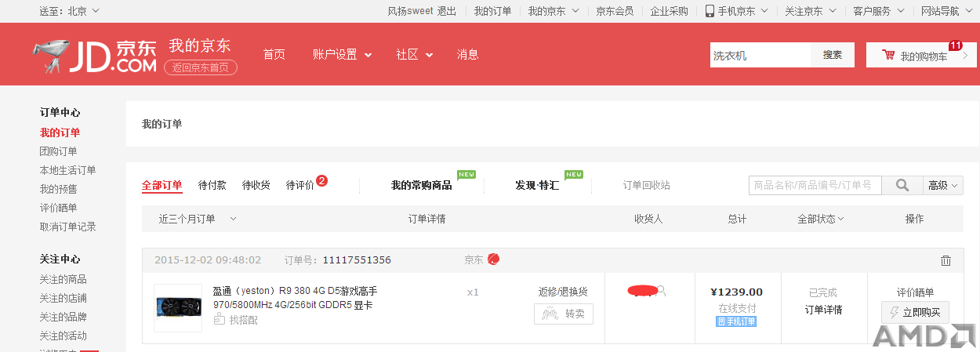Open 订单回收站

click(646, 185)
